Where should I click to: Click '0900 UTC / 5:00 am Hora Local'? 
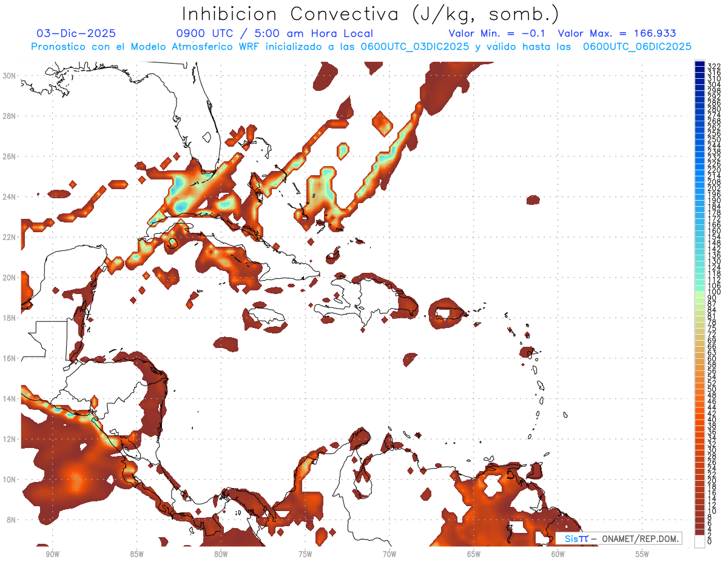pyautogui.click(x=275, y=34)
